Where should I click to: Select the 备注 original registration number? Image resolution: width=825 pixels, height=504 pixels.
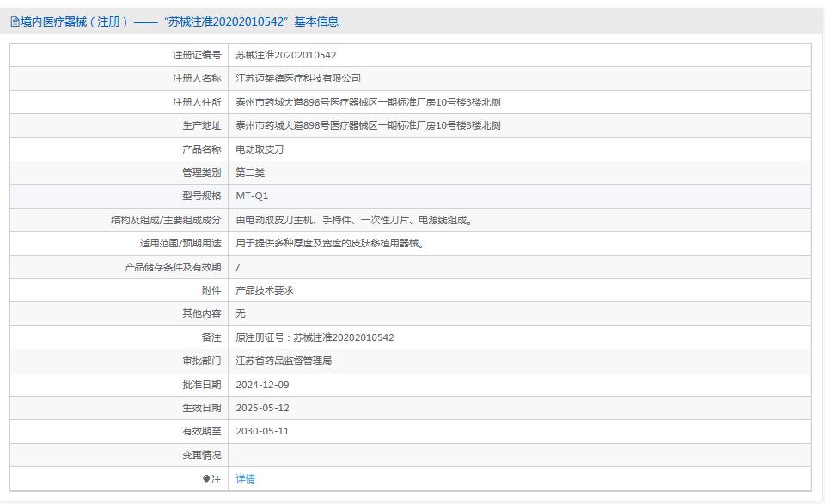(x=327, y=337)
